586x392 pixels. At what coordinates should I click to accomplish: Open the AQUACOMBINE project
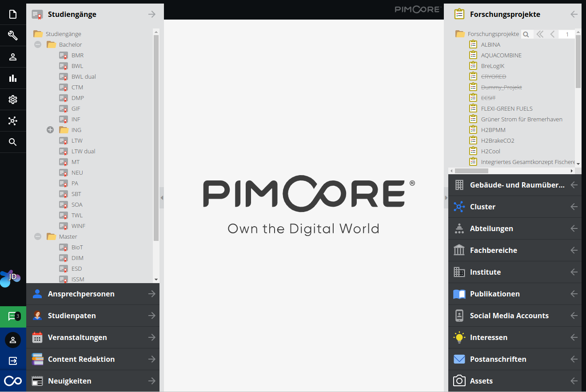click(x=501, y=55)
